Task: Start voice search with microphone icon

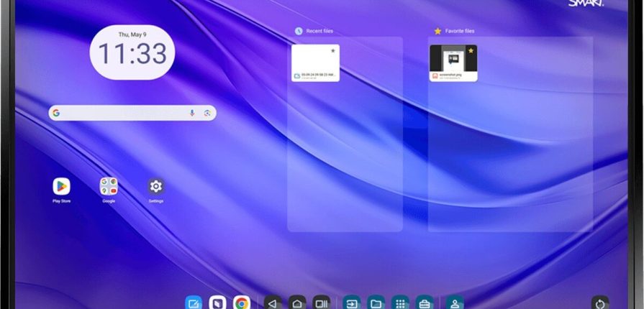Action: point(192,113)
